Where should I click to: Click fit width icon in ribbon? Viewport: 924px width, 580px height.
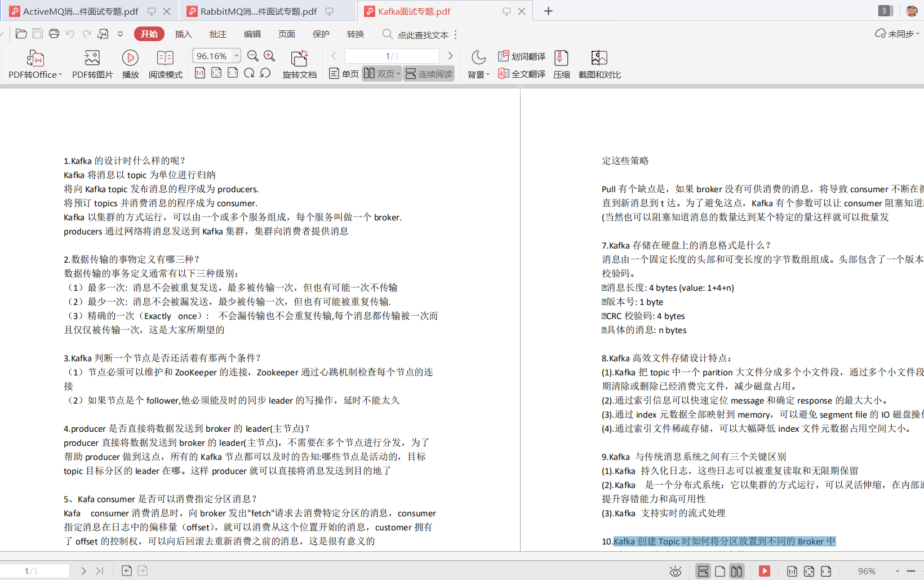click(x=233, y=73)
